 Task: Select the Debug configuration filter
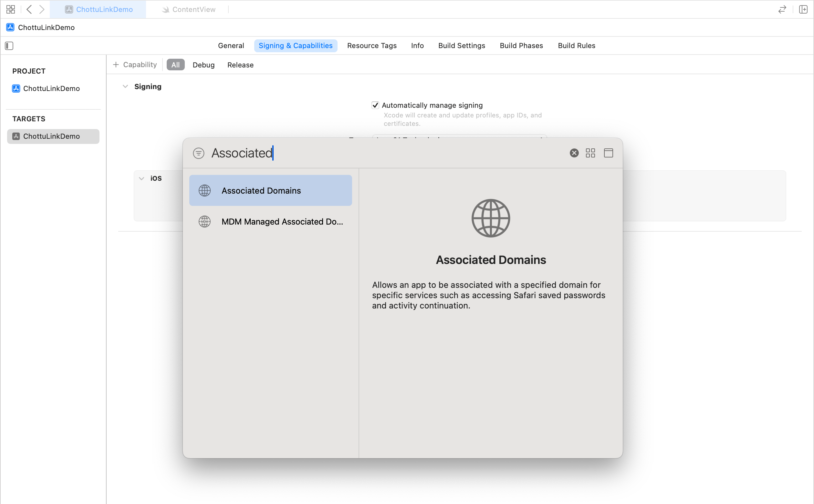pyautogui.click(x=203, y=65)
